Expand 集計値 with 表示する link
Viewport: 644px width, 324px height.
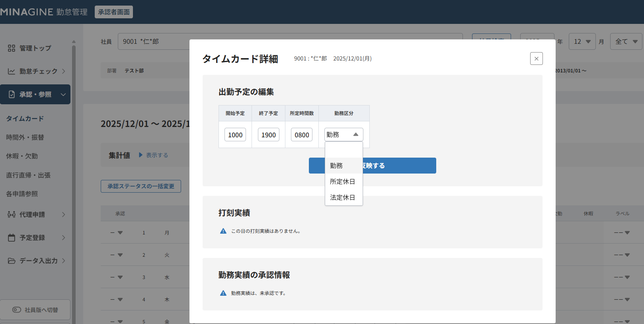coord(154,155)
